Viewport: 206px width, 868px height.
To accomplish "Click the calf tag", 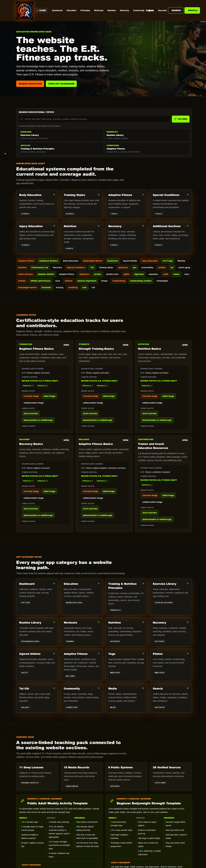I will 93,287.
